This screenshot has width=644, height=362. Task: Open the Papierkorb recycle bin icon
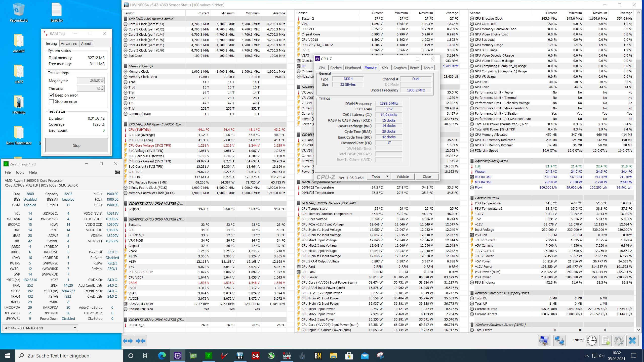pyautogui.click(x=18, y=13)
